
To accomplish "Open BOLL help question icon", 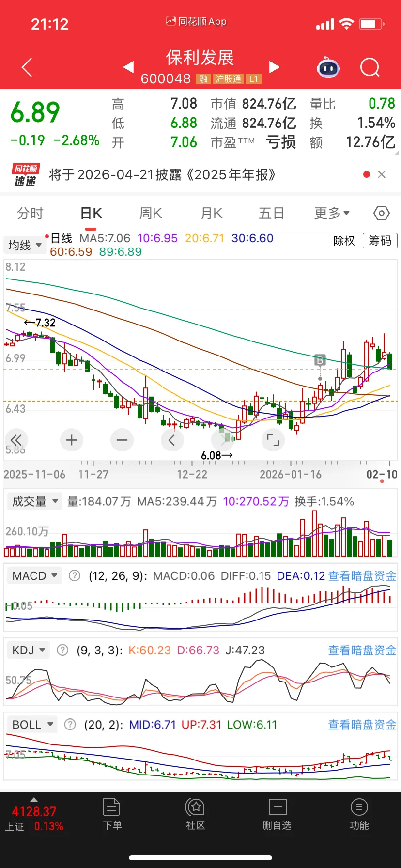I will [70, 725].
